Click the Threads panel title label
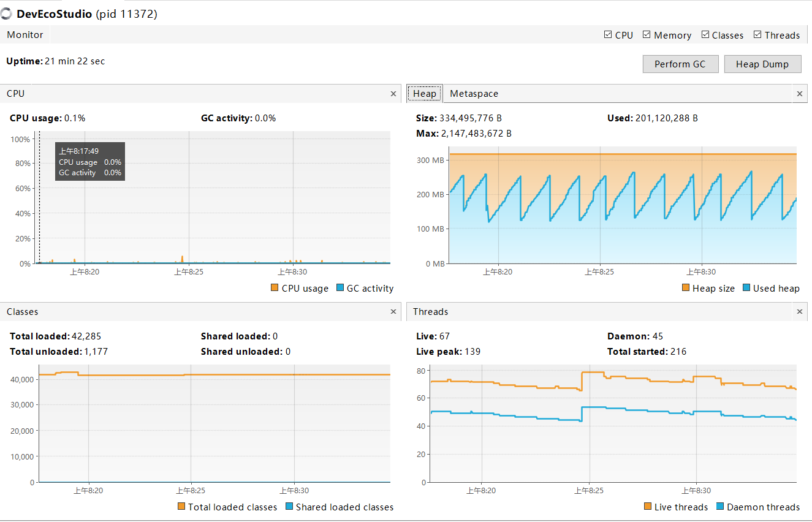The height and width of the screenshot is (522, 812). 430,312
